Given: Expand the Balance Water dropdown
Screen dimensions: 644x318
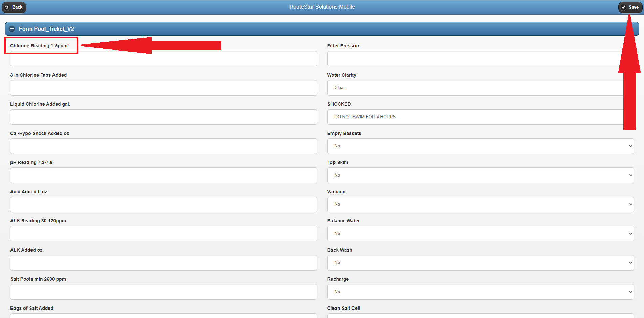Looking at the screenshot, I should [480, 234].
